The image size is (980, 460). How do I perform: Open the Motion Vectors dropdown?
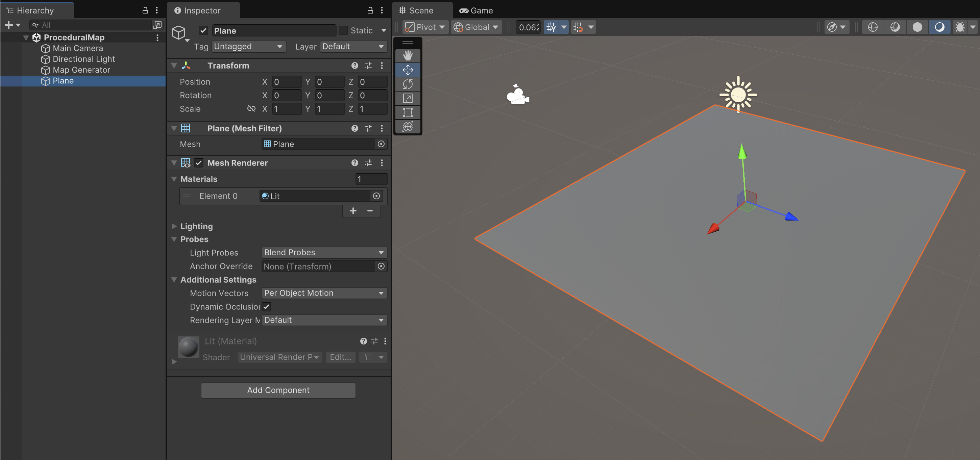tap(324, 293)
